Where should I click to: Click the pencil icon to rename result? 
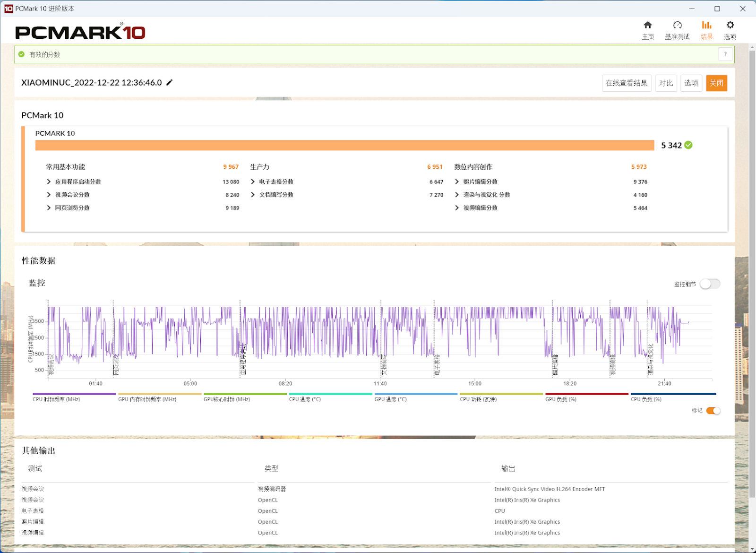pos(170,82)
